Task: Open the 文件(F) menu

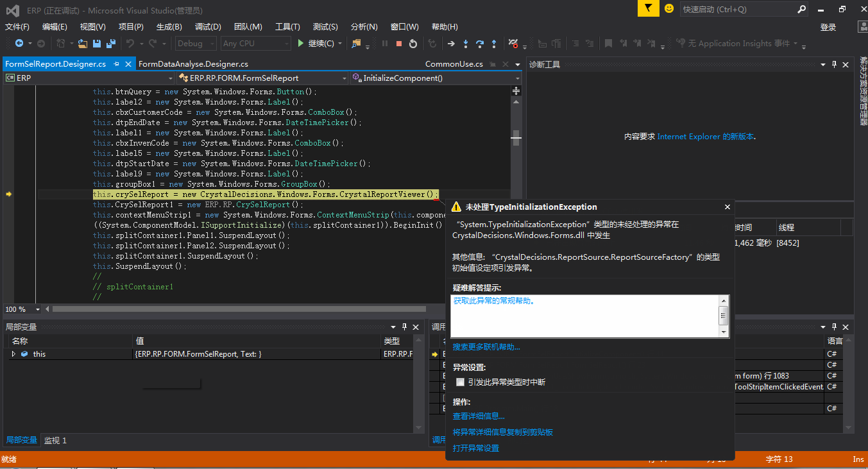Action: click(x=17, y=27)
